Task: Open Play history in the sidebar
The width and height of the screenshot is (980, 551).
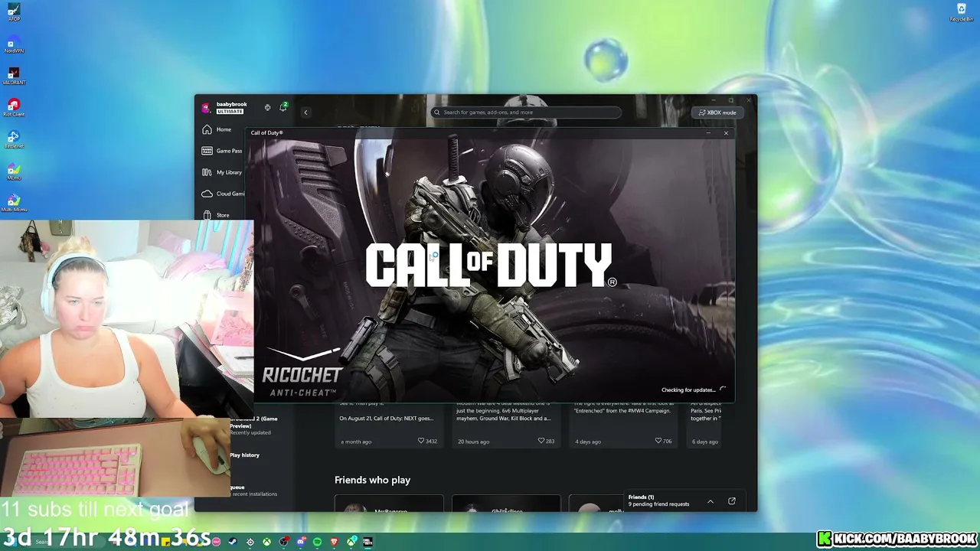Action: click(x=244, y=455)
